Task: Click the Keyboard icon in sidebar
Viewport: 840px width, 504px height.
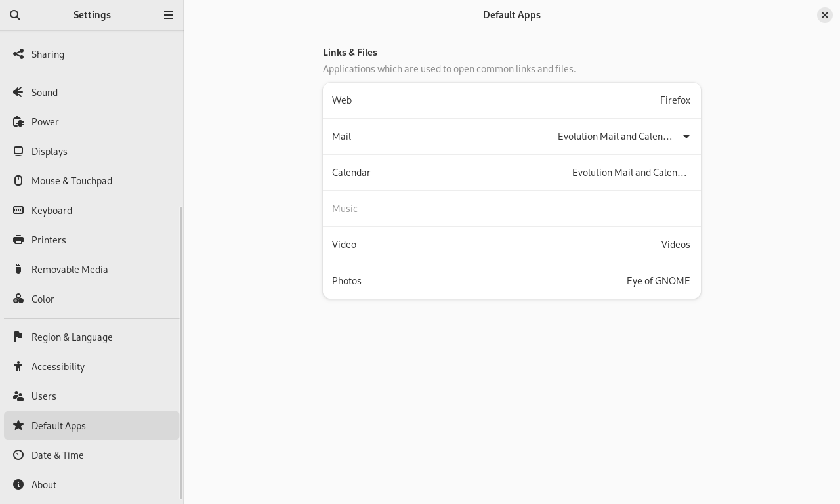Action: click(x=18, y=211)
